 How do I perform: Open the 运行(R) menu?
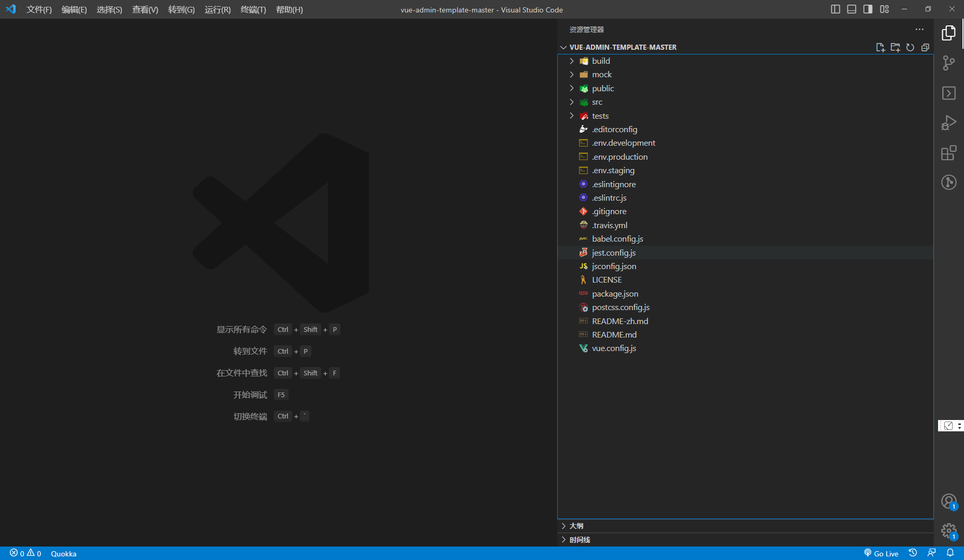pos(218,9)
